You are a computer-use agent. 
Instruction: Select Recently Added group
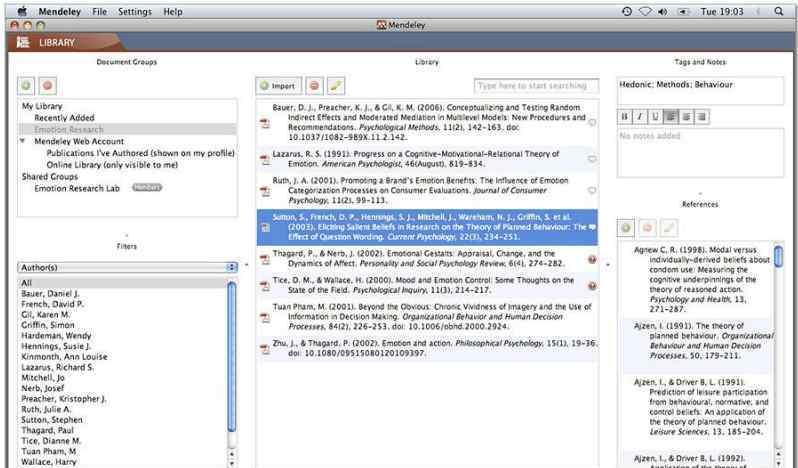pos(64,118)
